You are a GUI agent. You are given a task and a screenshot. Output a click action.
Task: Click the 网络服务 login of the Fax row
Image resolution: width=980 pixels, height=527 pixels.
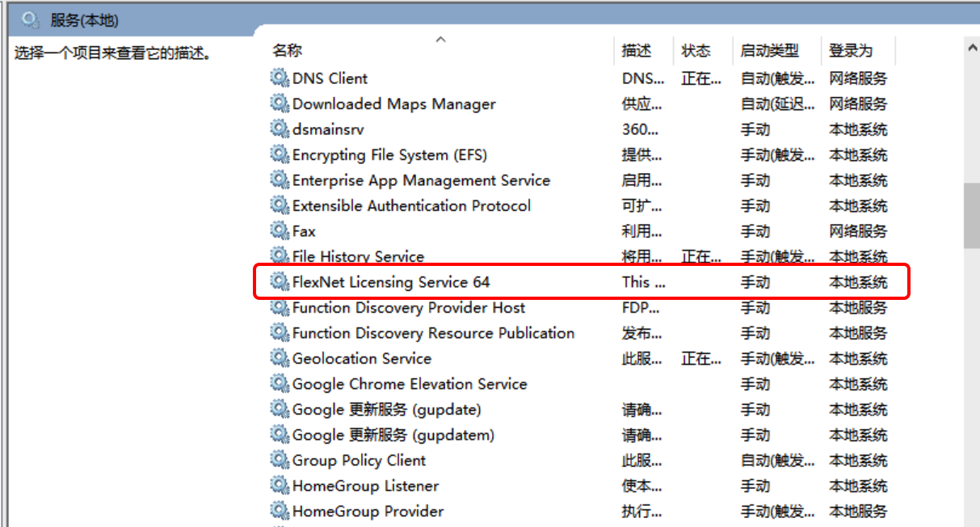tap(857, 231)
